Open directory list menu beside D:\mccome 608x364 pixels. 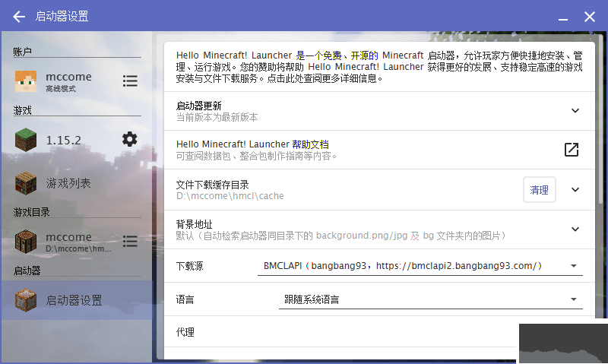(x=130, y=241)
